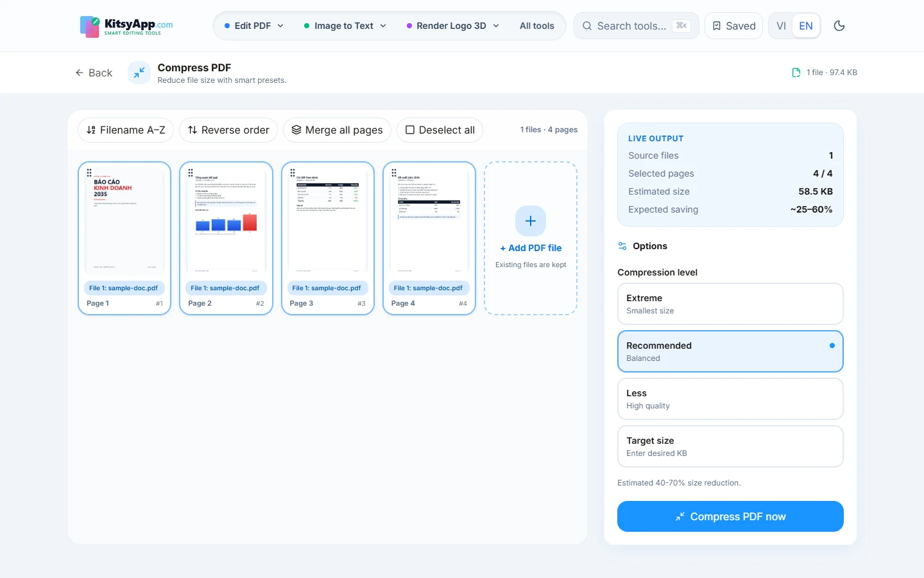The image size is (924, 578).
Task: Focus the Search tools field
Action: 636,26
